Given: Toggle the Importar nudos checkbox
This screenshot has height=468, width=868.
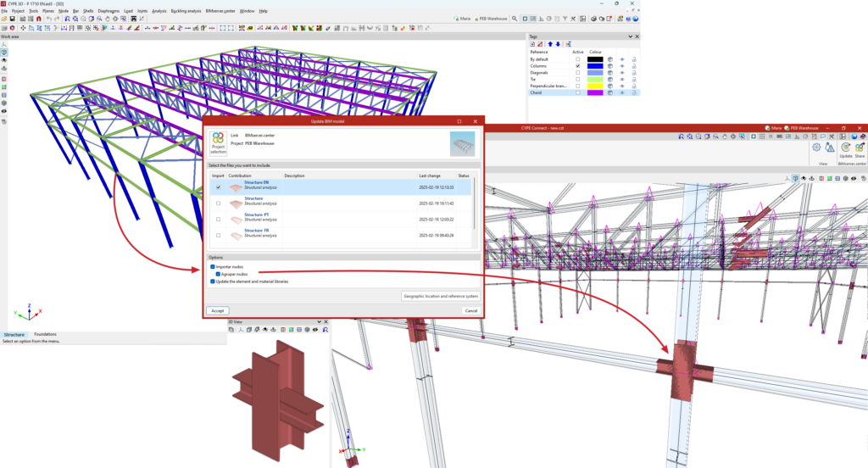Looking at the screenshot, I should coord(213,267).
